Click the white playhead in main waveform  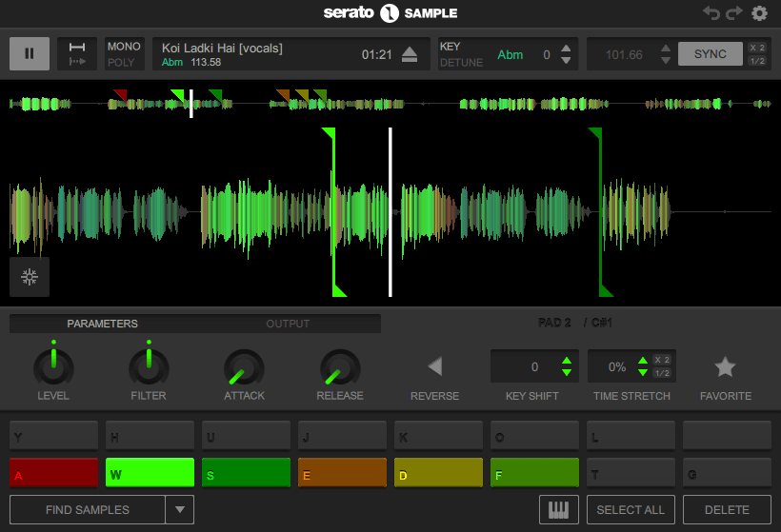390,212
